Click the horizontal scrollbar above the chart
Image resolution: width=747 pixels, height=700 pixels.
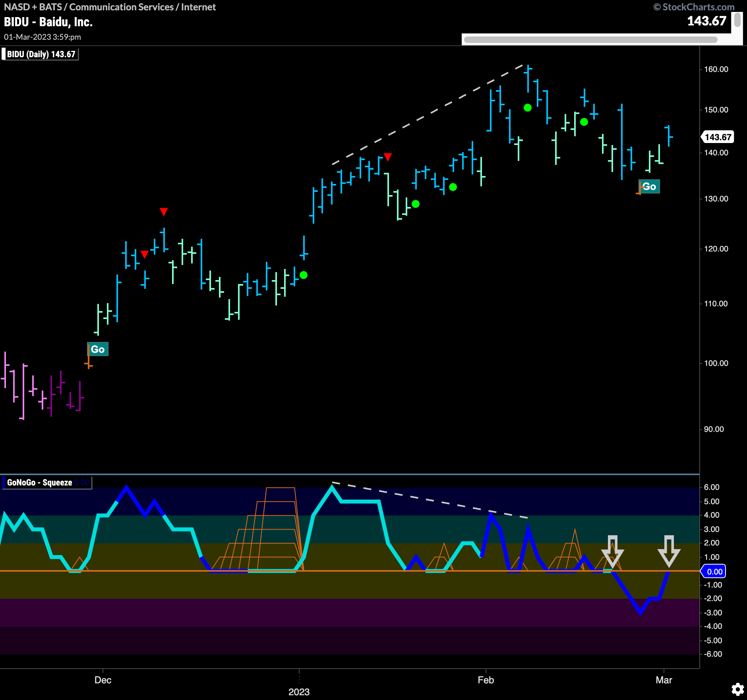[590, 39]
